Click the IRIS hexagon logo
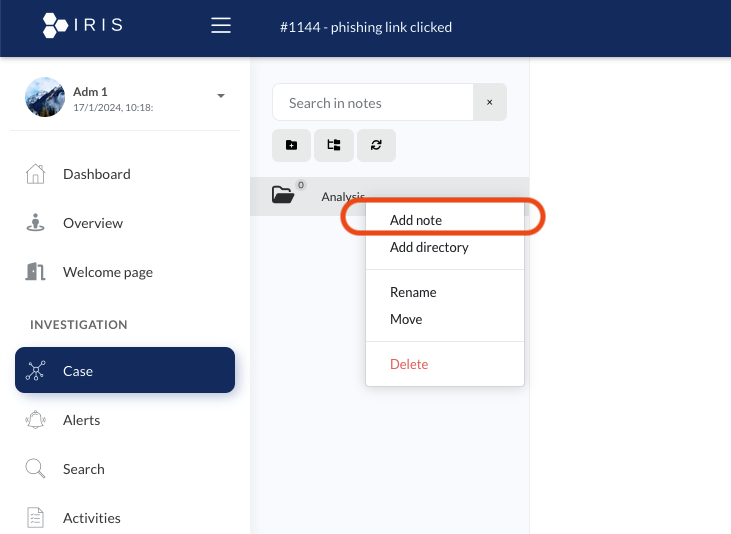This screenshot has height=534, width=731. 55,25
